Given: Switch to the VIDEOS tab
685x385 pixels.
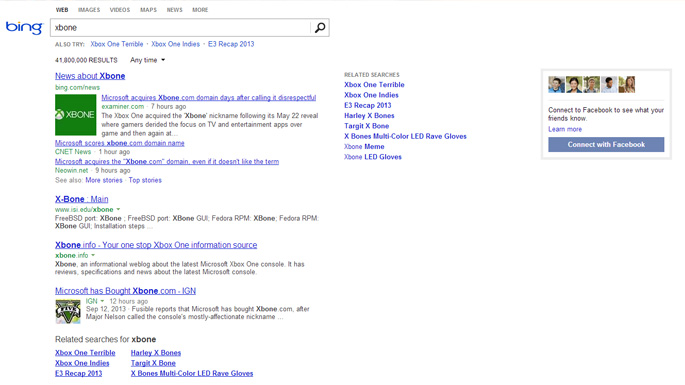Looking at the screenshot, I should [x=120, y=10].
